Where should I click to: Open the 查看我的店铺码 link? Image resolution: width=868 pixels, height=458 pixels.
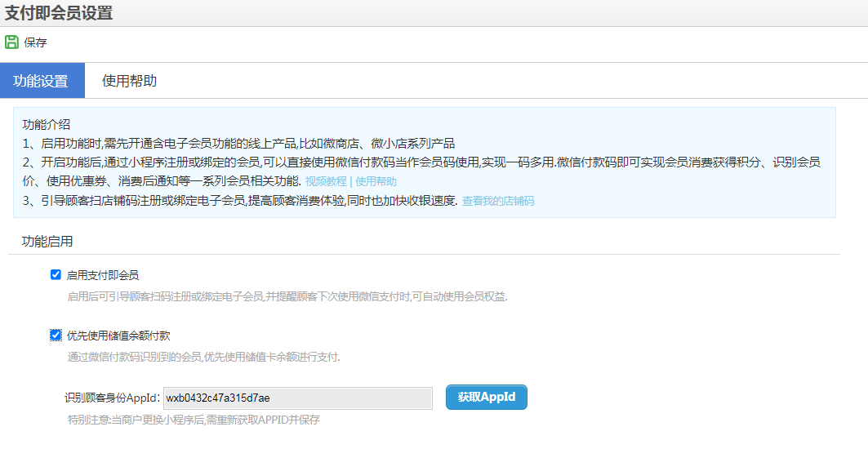click(498, 201)
